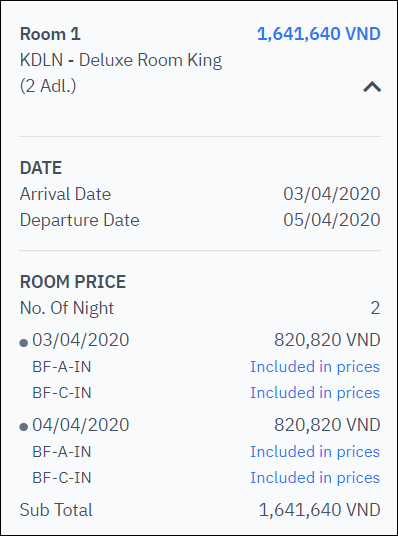This screenshot has width=398, height=536.
Task: Click the DATE section heading
Action: tap(41, 168)
